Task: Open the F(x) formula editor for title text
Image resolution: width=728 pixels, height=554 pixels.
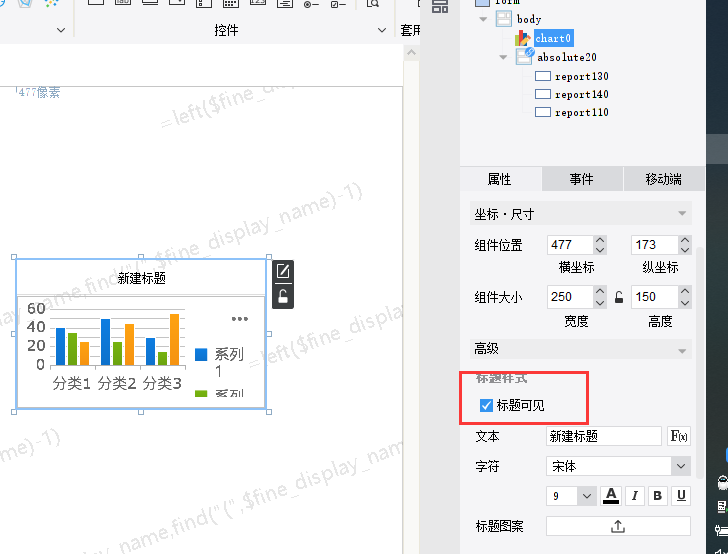Action: pyautogui.click(x=678, y=436)
